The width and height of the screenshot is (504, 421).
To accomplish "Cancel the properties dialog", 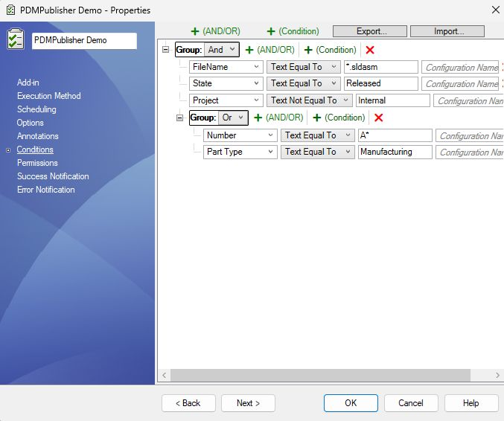I will [411, 403].
